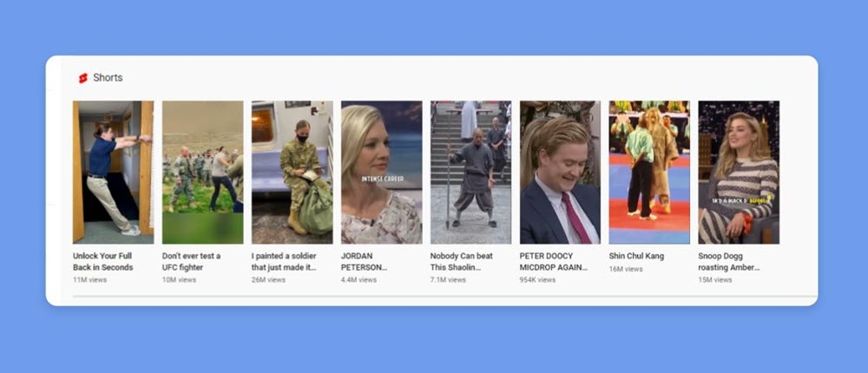
Task: Click the '954K views' count
Action: coord(537,280)
